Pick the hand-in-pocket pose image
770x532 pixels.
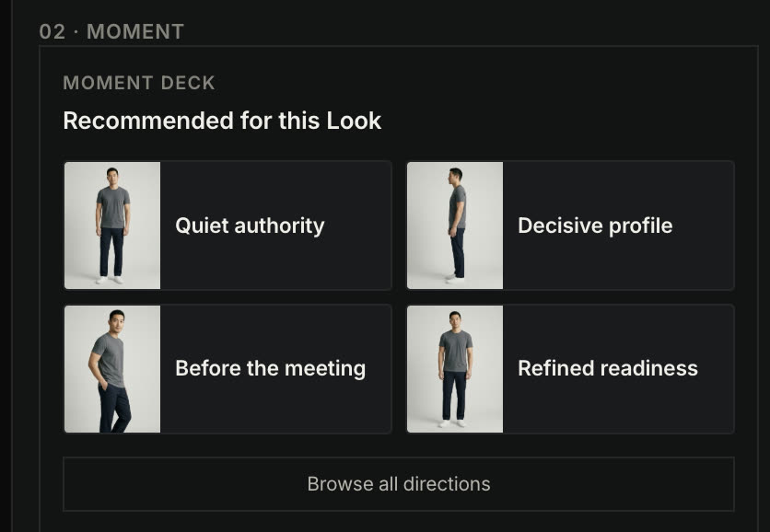point(112,369)
